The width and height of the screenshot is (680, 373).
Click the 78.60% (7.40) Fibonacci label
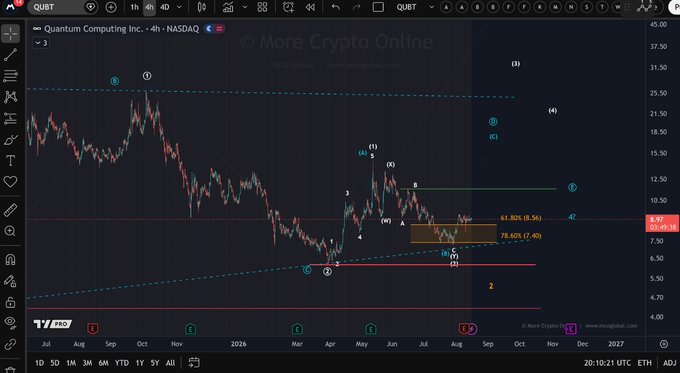pos(521,236)
